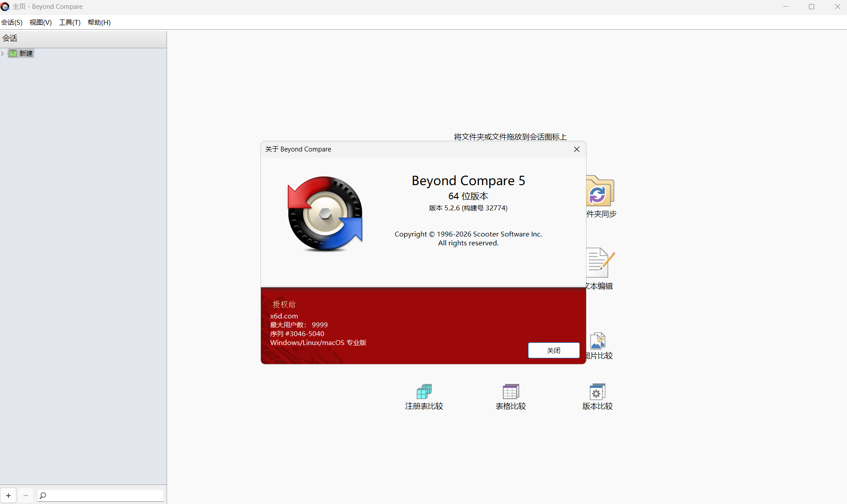847x504 pixels.
Task: Add a session with the plus button
Action: coord(8,496)
